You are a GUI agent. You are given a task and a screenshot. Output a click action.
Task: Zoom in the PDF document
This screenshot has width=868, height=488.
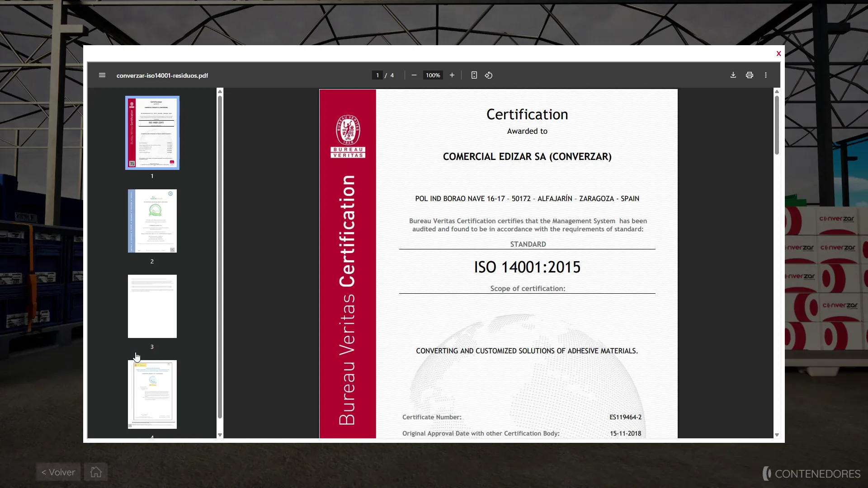(452, 75)
